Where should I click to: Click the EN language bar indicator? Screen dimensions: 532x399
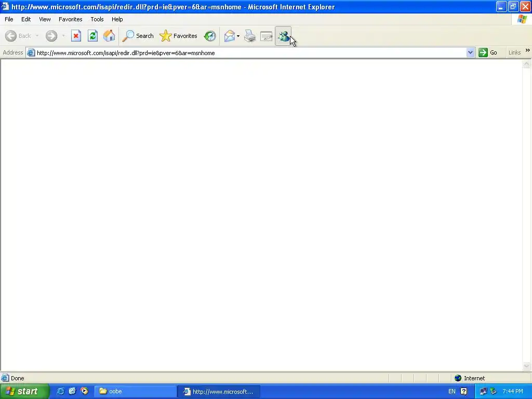pos(451,392)
